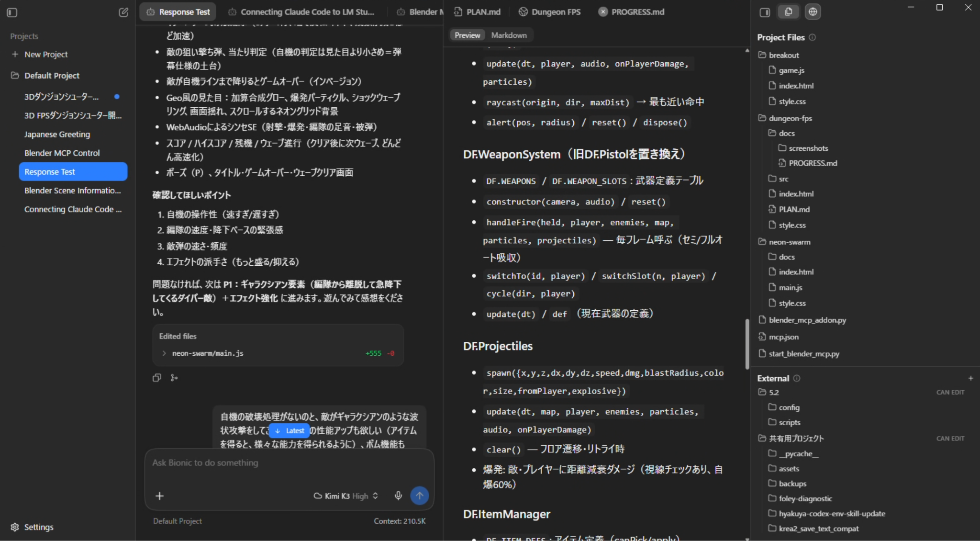Switch the viewer to Markdown mode

click(x=509, y=35)
